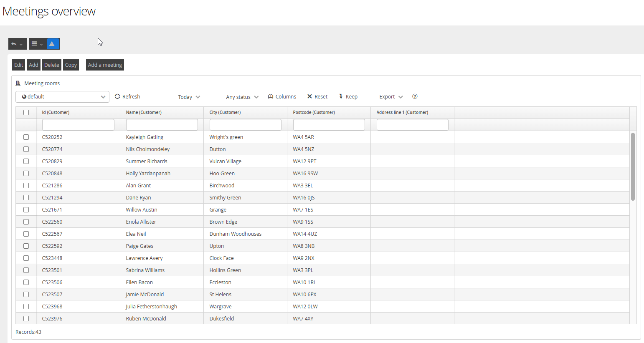Screen dimensions: 644x343
Task: Select the checkbox for customer C521286
Action: [x=26, y=185]
